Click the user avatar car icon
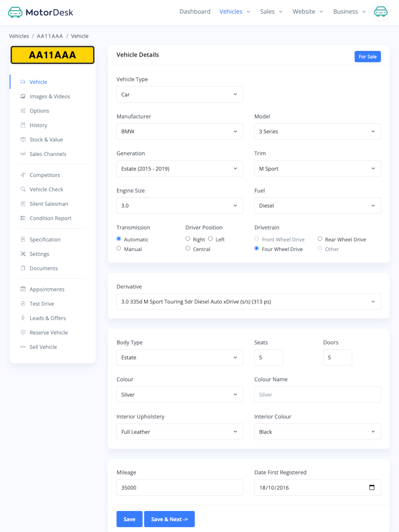 (381, 12)
